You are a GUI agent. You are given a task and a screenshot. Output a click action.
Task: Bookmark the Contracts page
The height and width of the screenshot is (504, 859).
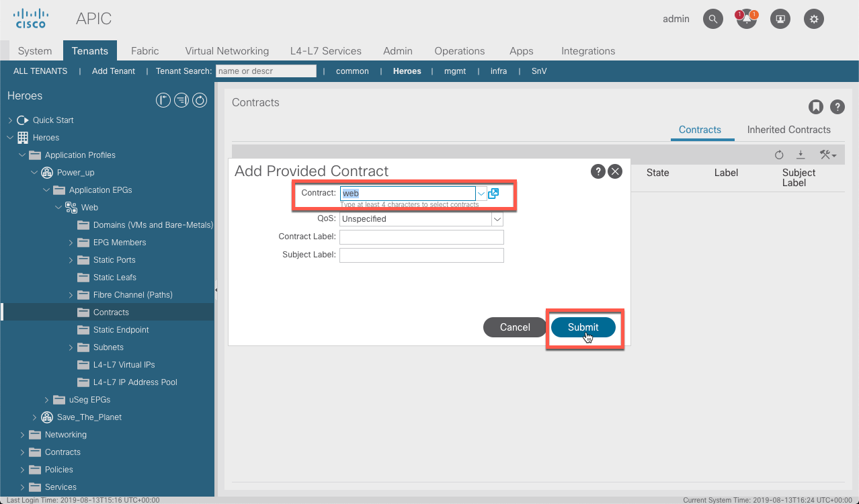815,107
